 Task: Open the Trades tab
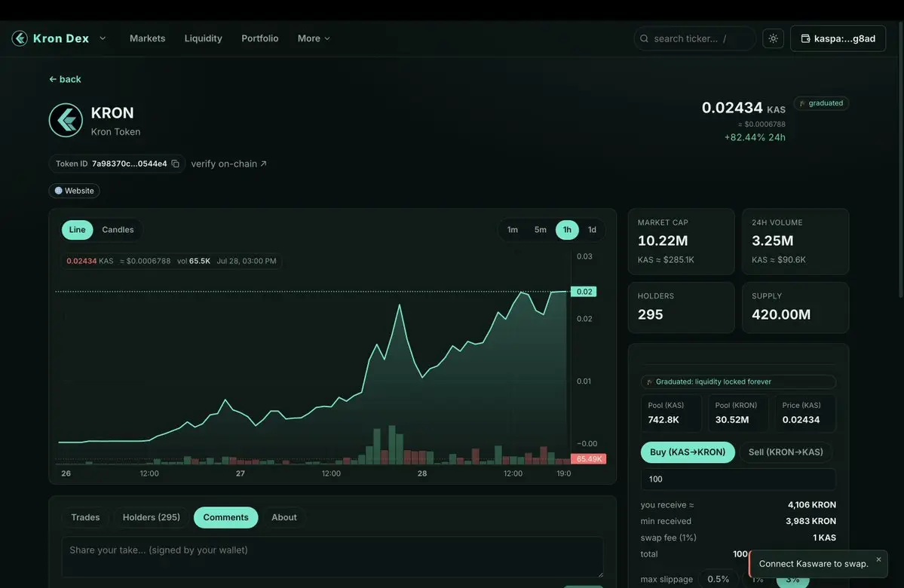pyautogui.click(x=85, y=518)
